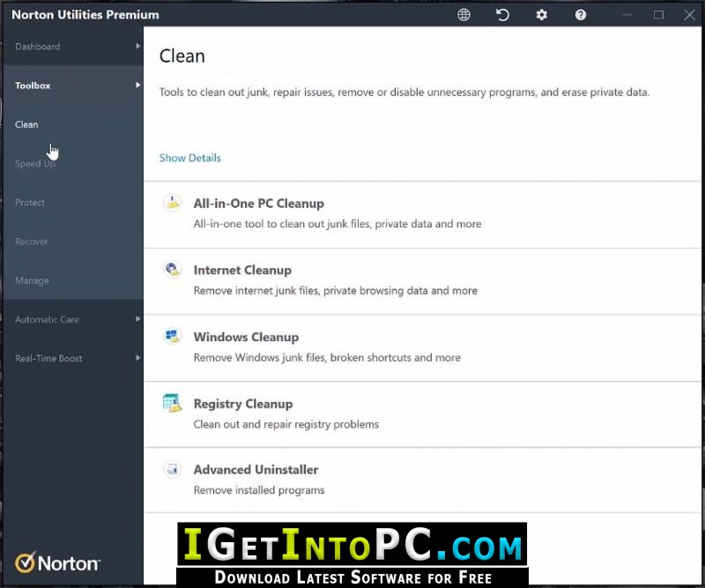Click the undo/restore arrow icon

coord(502,15)
